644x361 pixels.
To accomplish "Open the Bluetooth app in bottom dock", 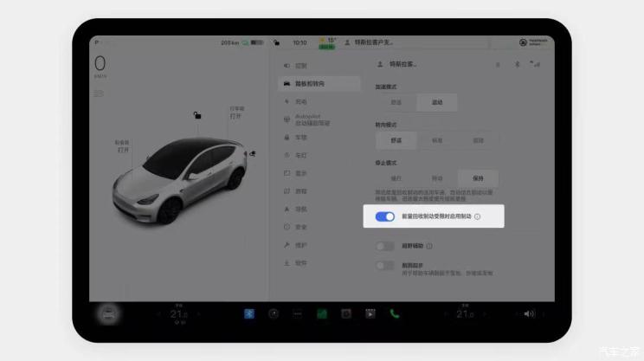I will (249, 313).
